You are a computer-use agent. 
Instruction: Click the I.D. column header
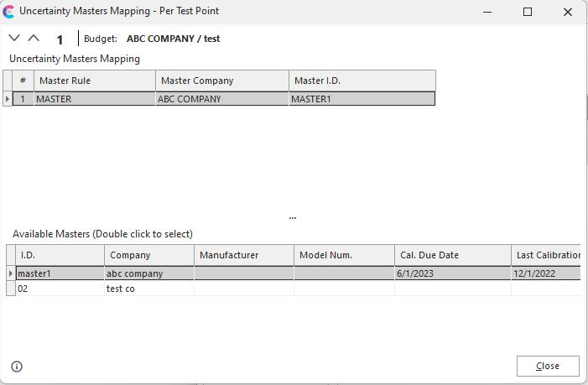click(x=60, y=255)
